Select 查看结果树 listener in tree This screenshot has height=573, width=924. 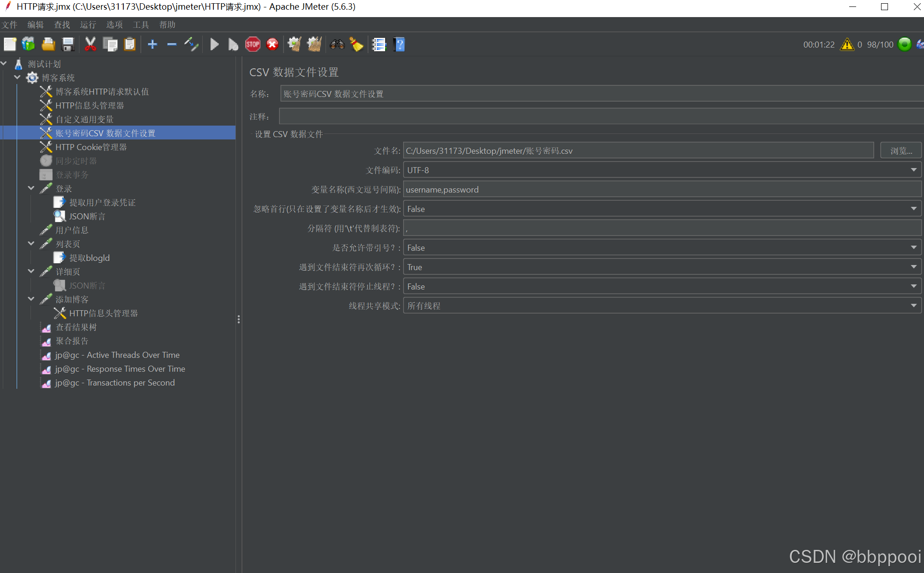[76, 327]
